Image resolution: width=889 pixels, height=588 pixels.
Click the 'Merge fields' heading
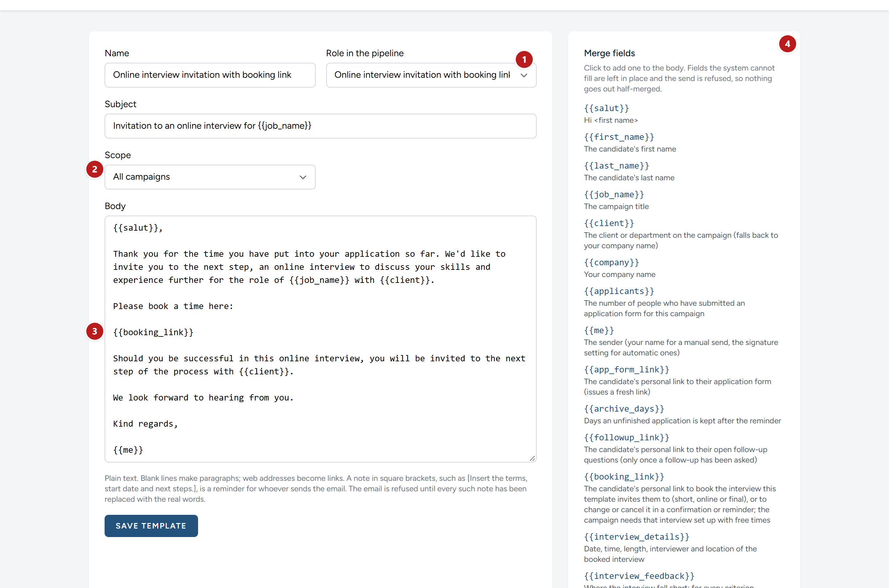(x=609, y=53)
